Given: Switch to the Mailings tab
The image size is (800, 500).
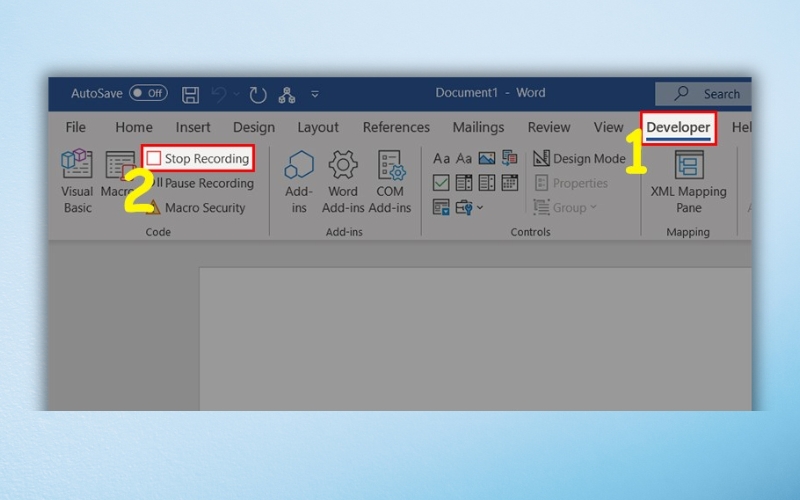Looking at the screenshot, I should point(478,127).
